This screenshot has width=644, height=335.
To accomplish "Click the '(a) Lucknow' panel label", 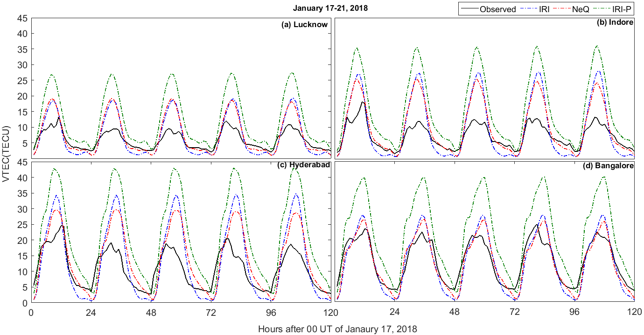I will pos(305,25).
